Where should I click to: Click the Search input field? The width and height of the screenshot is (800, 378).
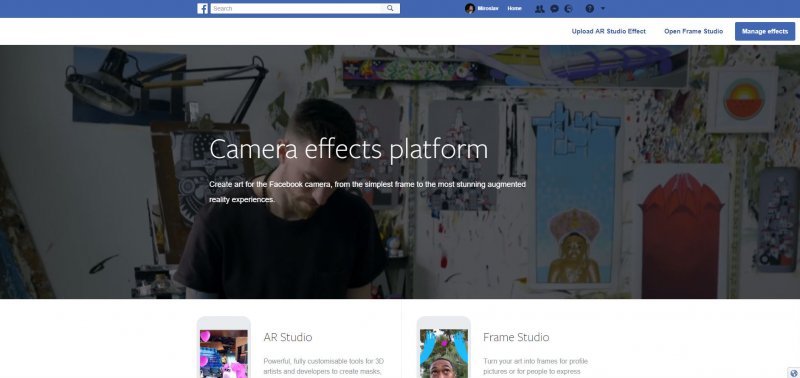coord(296,9)
